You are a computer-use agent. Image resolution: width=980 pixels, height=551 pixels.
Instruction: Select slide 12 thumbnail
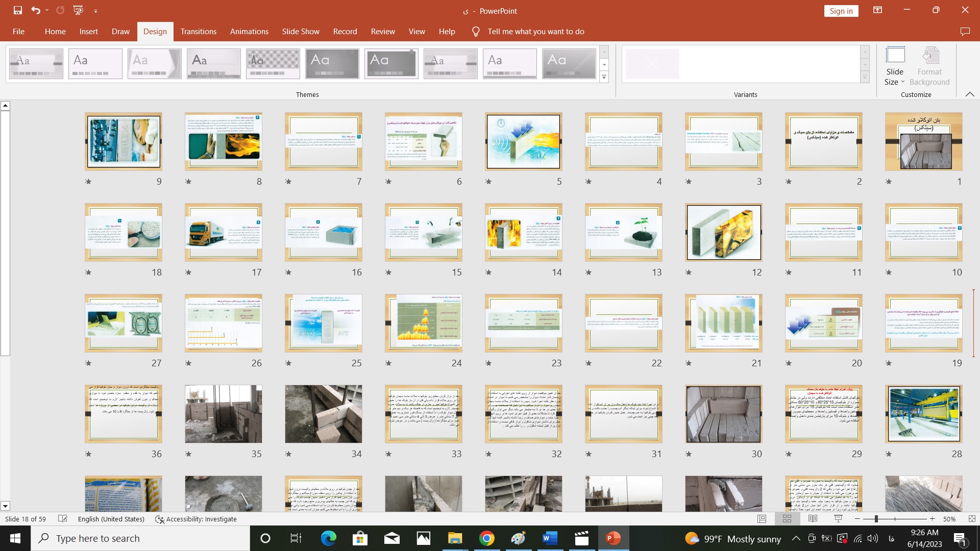coord(723,232)
